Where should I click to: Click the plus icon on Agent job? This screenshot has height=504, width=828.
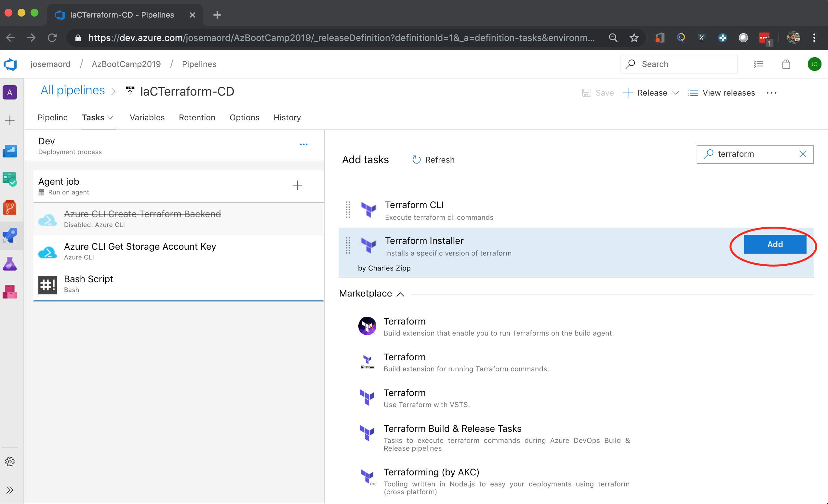coord(297,185)
